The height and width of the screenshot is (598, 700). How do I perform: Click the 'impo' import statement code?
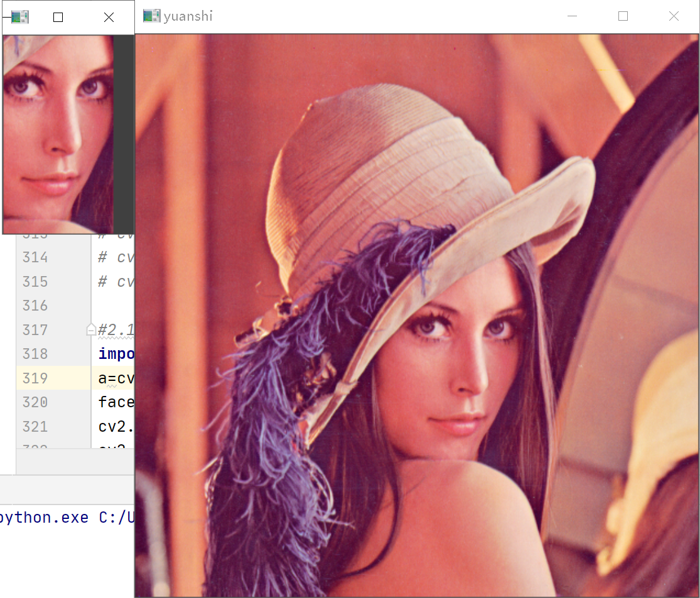pos(116,354)
